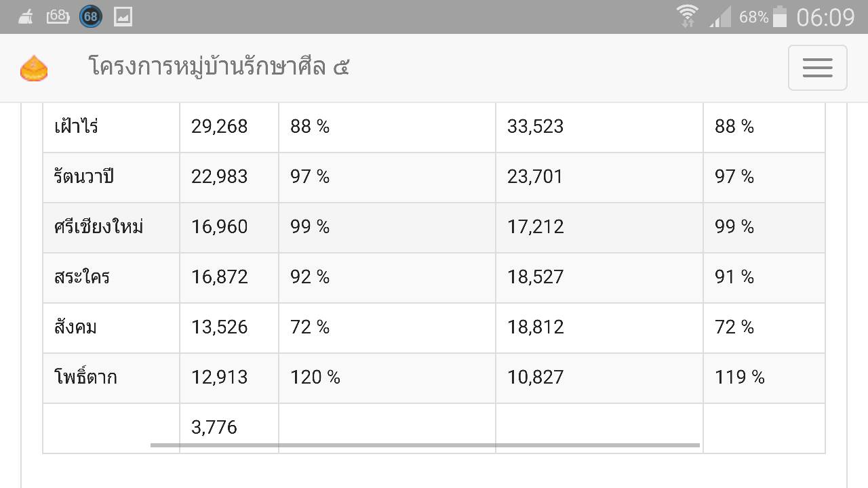Select the รัตนวาปี row name
Image resolution: width=868 pixels, height=488 pixels.
click(x=84, y=177)
